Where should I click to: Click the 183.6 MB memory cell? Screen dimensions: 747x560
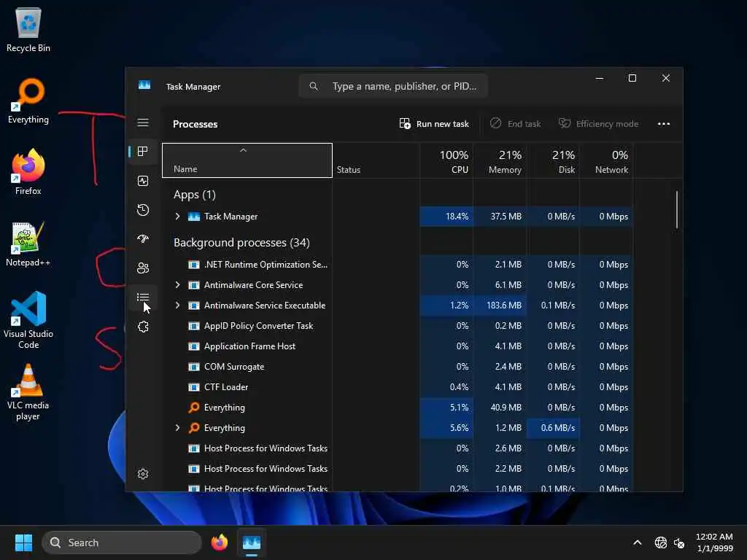[500, 306]
